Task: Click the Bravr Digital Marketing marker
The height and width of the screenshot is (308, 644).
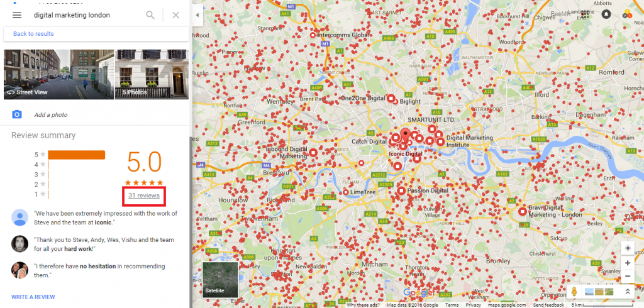Action: point(523,211)
